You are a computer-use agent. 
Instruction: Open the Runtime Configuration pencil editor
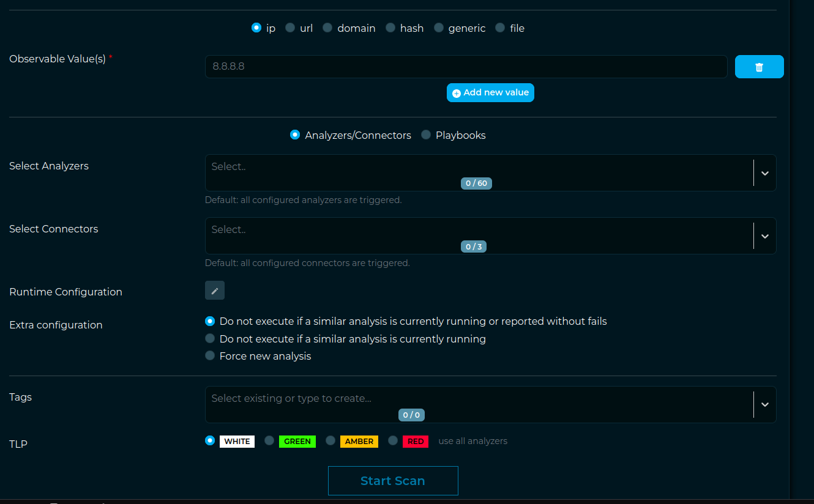[215, 291]
